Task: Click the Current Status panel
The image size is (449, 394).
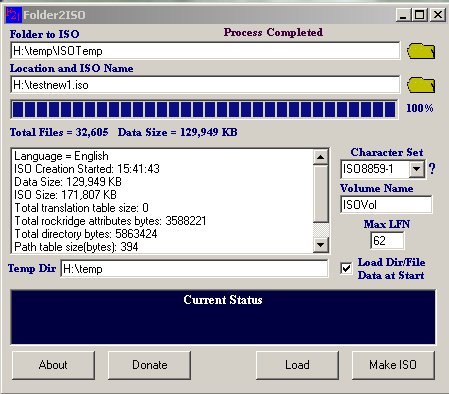Action: coord(223,317)
